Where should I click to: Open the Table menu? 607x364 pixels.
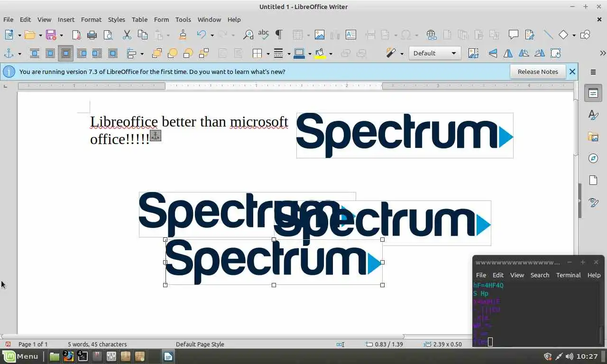tap(139, 19)
